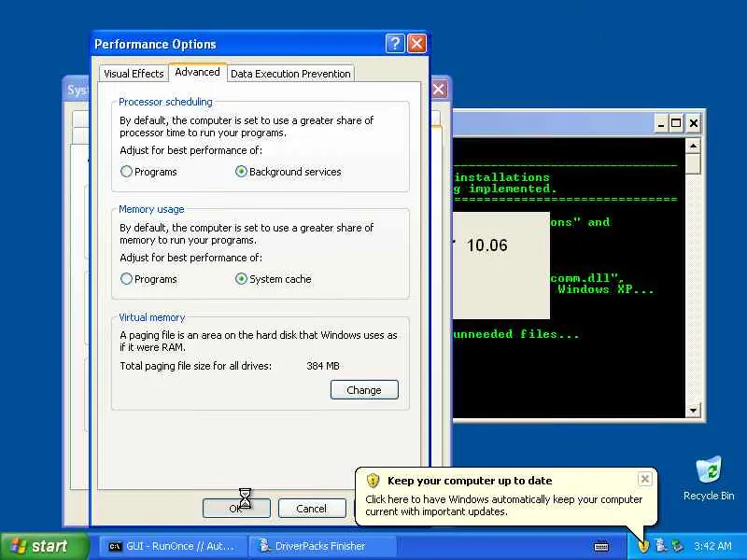Click the console scrollbar down arrow
Image resolution: width=747 pixels, height=560 pixels.
693,410
